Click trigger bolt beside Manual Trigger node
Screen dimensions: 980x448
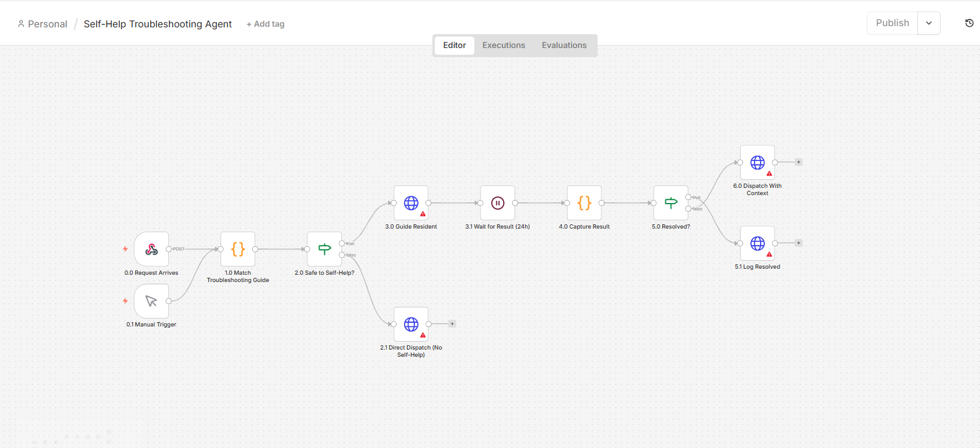(125, 301)
